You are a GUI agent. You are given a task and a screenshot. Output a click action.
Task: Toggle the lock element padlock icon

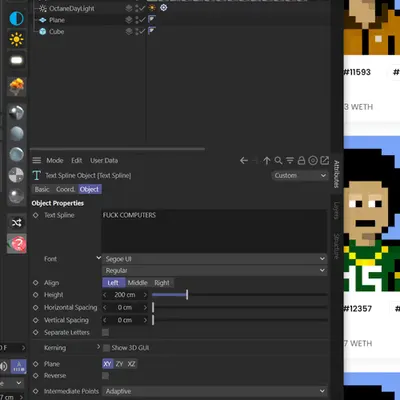[301, 161]
